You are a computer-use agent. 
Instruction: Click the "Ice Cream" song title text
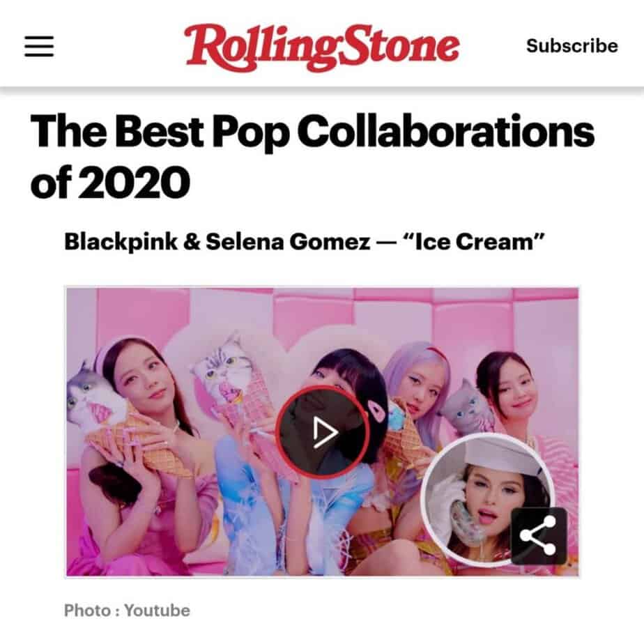point(474,241)
